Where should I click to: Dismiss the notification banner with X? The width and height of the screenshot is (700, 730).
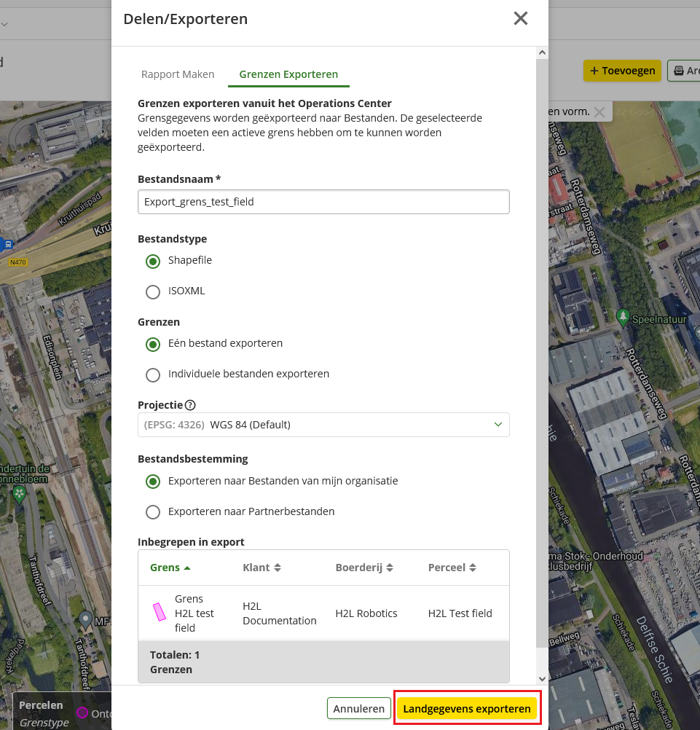click(x=599, y=112)
